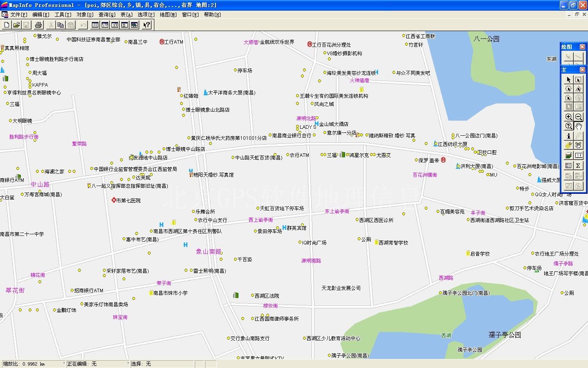Choose the Marquee Select tool

tap(578, 80)
